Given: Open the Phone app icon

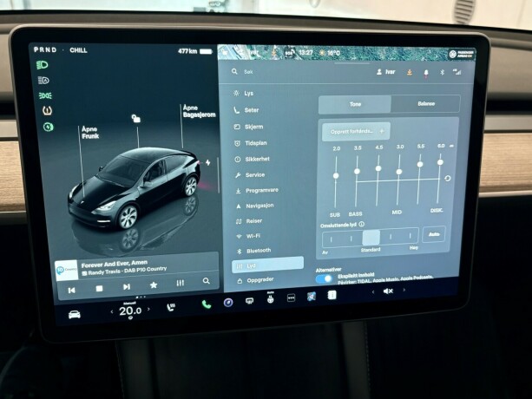Looking at the screenshot, I should pos(207,304).
